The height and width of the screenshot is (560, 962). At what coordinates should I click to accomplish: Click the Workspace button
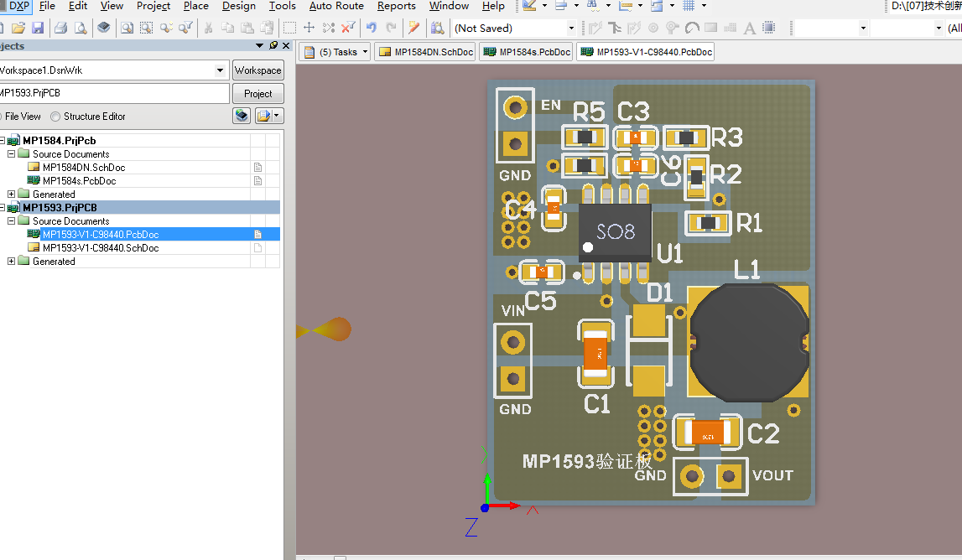pos(257,70)
